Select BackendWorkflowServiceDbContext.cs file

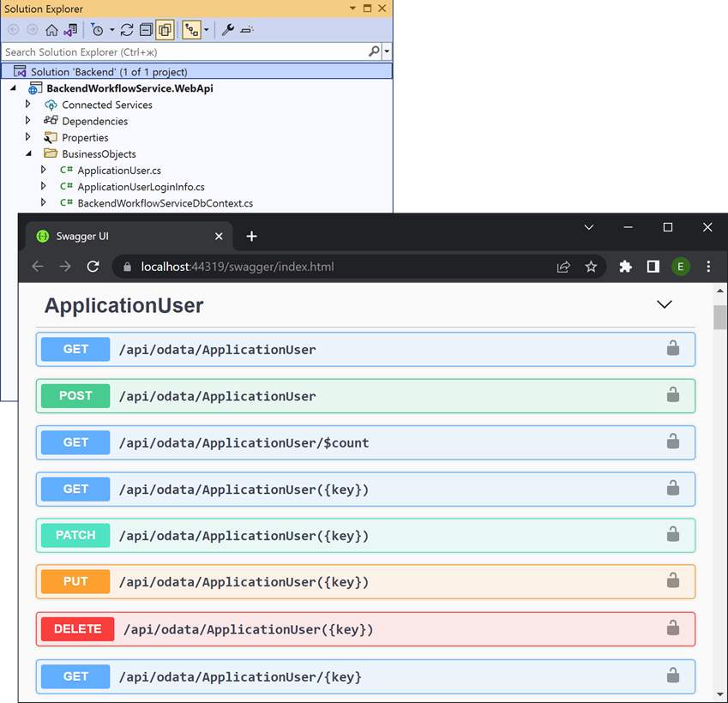(165, 203)
